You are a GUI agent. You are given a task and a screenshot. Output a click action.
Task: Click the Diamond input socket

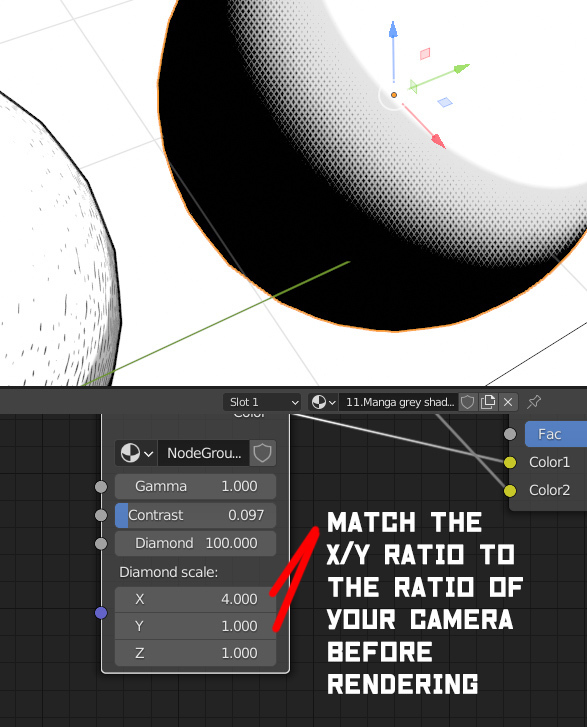pyautogui.click(x=101, y=543)
